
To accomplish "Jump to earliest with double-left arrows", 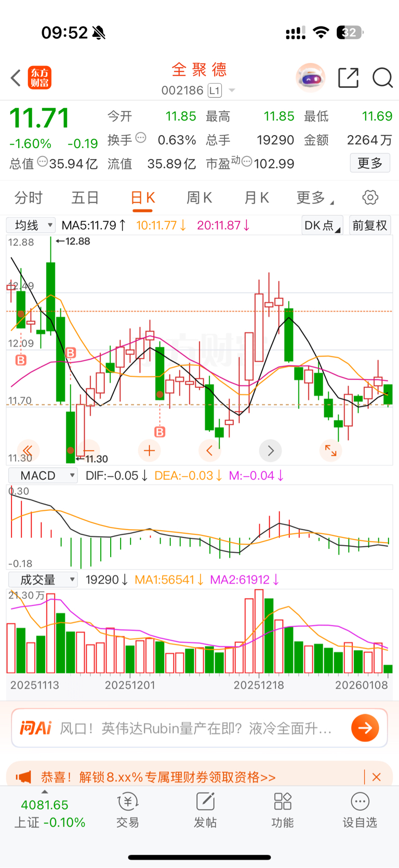I will (28, 450).
